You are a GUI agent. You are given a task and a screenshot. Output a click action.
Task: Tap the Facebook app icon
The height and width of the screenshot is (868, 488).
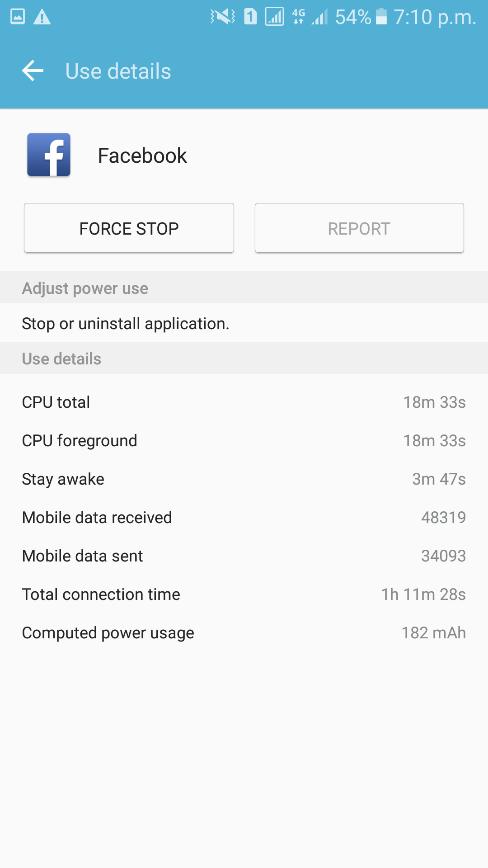tap(49, 155)
